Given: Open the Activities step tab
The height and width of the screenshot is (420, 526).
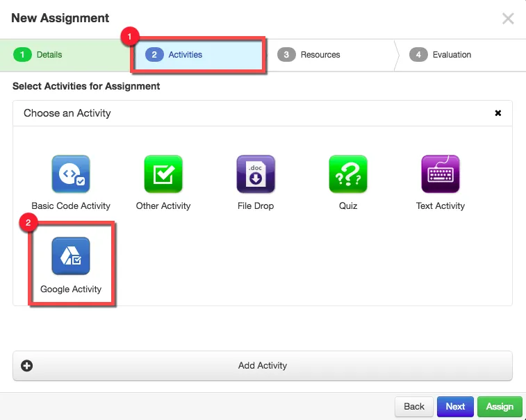Looking at the screenshot, I should [x=198, y=55].
